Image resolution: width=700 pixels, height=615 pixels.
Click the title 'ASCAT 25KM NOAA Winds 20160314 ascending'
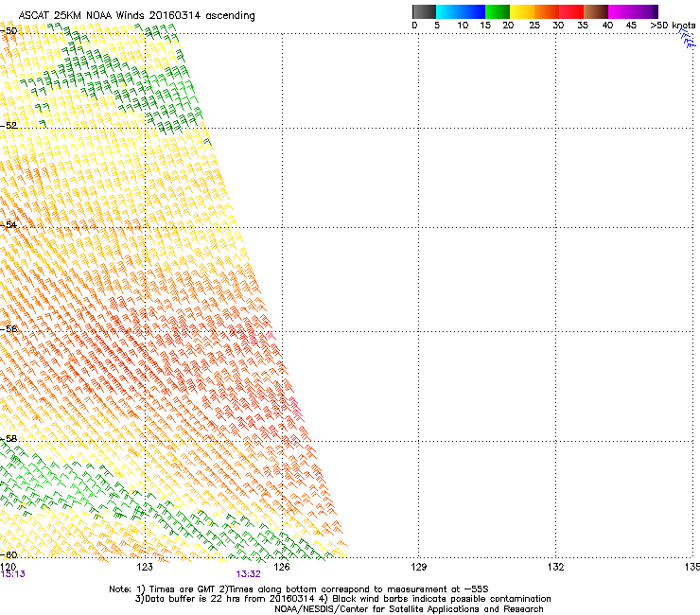click(136, 16)
